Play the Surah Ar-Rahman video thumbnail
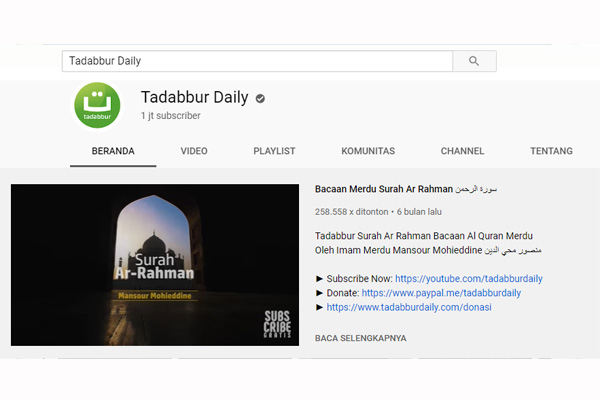Screen dimensions: 600x400 [x=155, y=265]
